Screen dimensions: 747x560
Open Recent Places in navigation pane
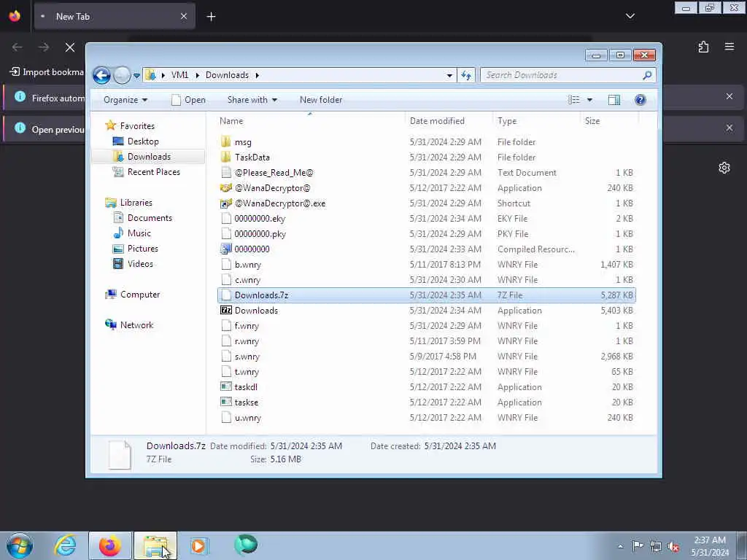146,172
